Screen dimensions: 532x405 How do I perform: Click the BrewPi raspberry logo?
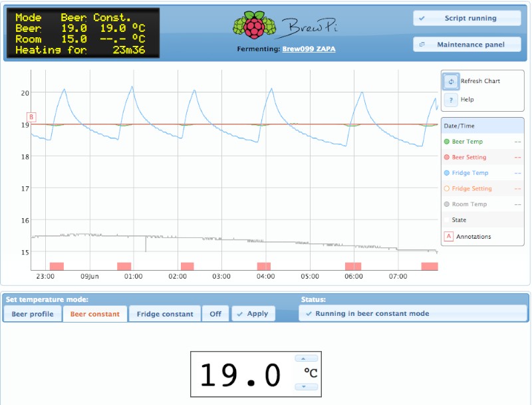point(254,25)
